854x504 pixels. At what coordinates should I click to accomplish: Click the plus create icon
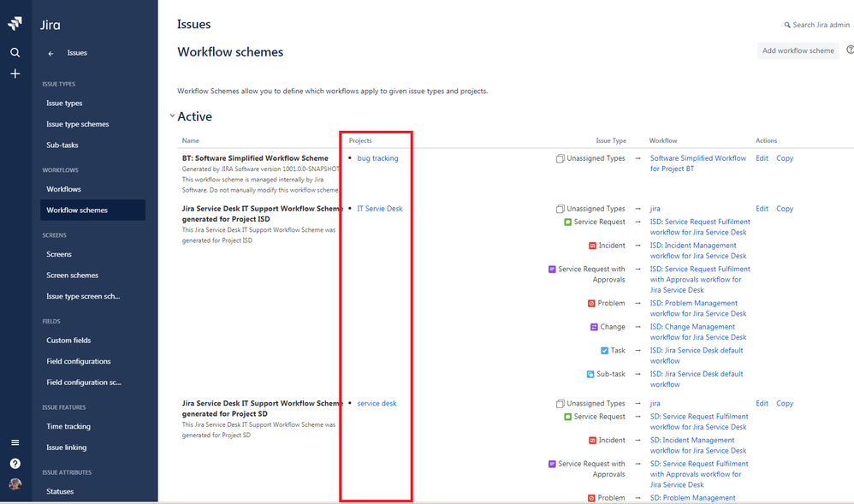[x=15, y=74]
